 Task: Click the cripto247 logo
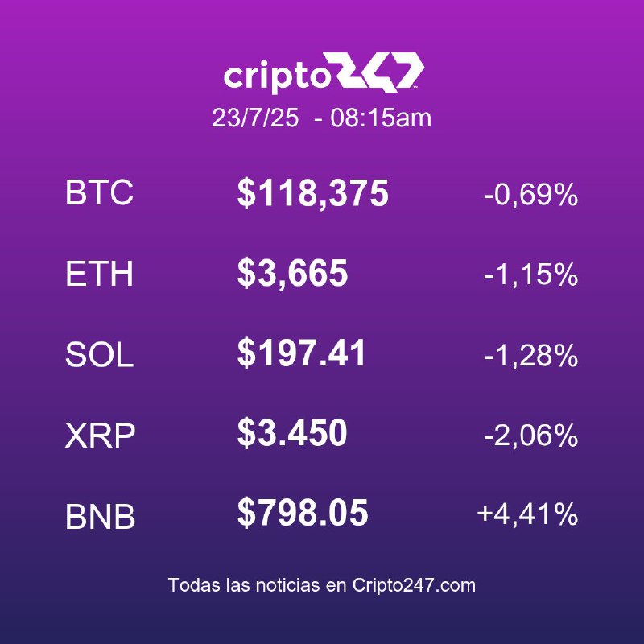click(324, 73)
